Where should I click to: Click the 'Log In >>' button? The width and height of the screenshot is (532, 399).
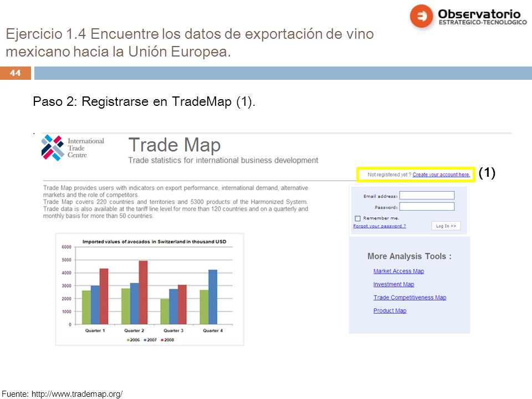tap(446, 226)
